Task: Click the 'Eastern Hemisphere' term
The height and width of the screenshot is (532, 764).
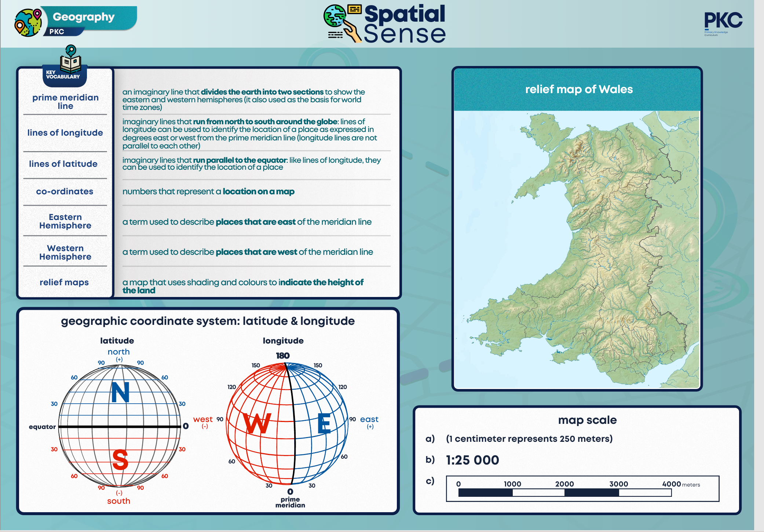Action: [65, 221]
